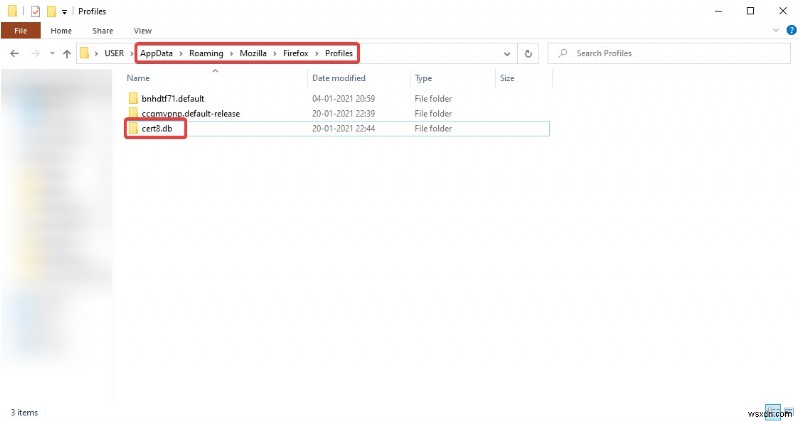800x421 pixels.
Task: Open the File menu
Action: pos(20,31)
